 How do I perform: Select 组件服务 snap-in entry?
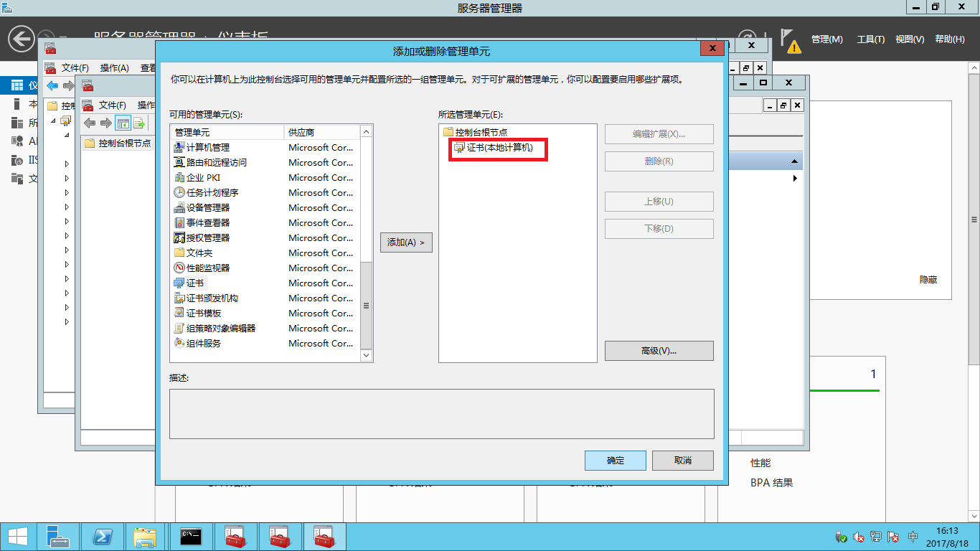pos(204,343)
